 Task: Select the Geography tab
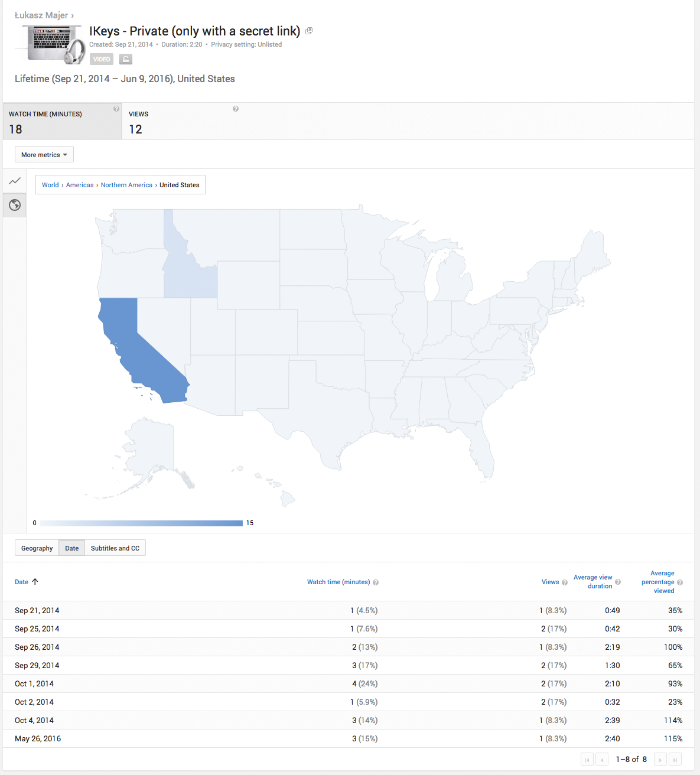37,548
